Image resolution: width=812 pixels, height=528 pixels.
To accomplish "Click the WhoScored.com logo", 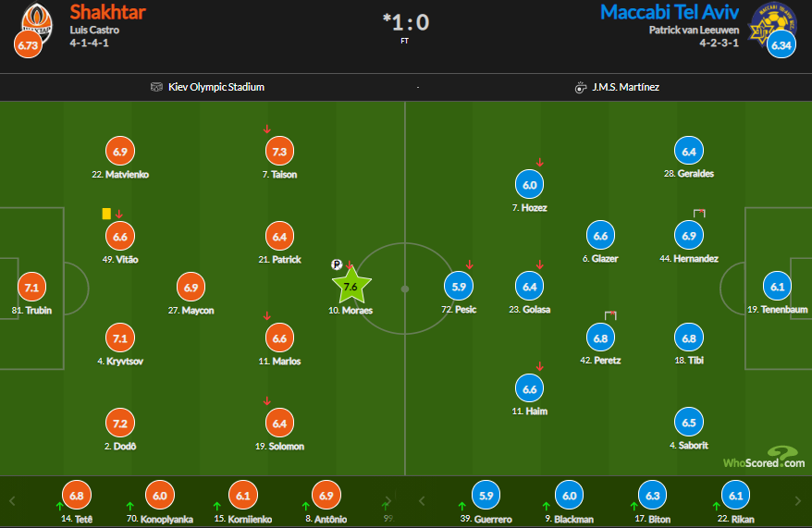I will (763, 459).
